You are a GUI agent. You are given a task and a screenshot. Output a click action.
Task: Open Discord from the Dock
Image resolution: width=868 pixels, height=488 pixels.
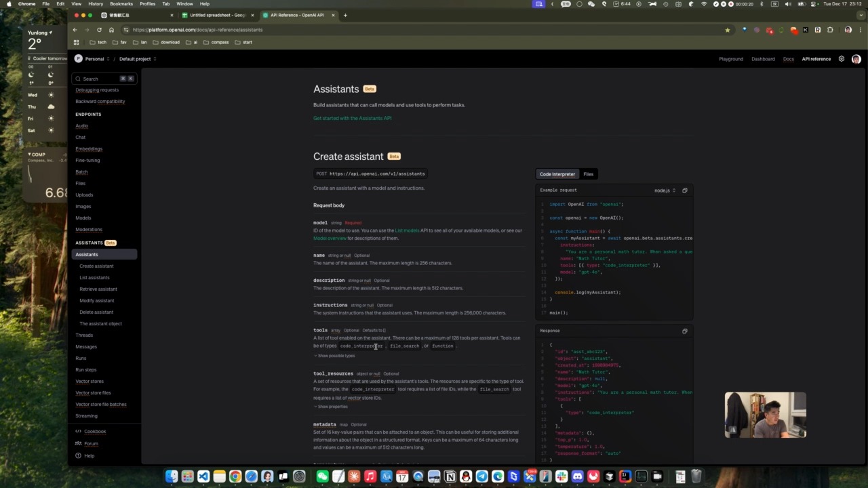[x=578, y=476]
